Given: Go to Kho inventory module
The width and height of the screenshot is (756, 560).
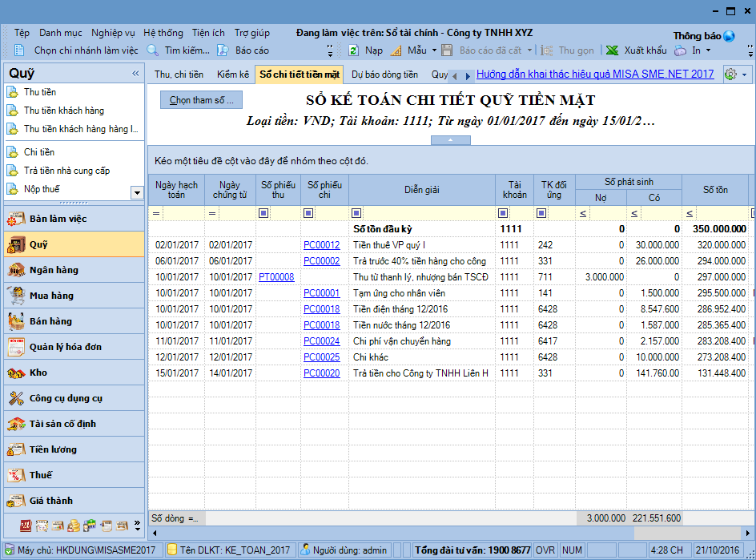Looking at the screenshot, I should (38, 373).
